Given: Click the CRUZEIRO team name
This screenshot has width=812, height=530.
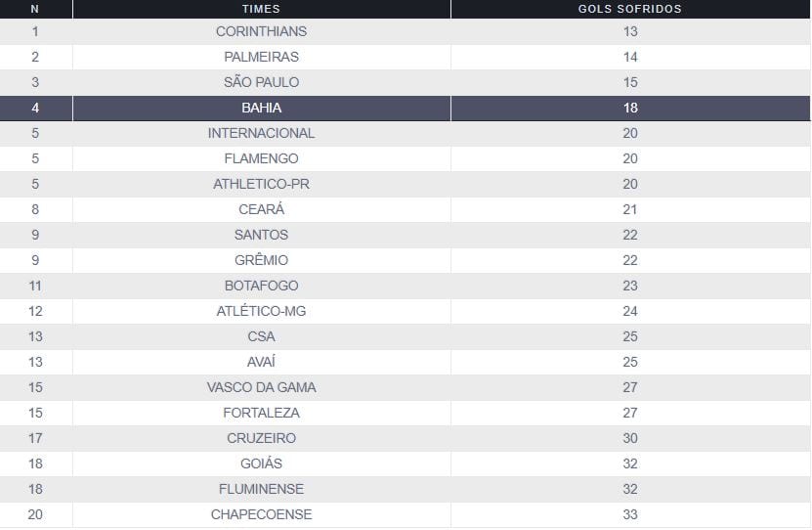Looking at the screenshot, I should point(261,438).
